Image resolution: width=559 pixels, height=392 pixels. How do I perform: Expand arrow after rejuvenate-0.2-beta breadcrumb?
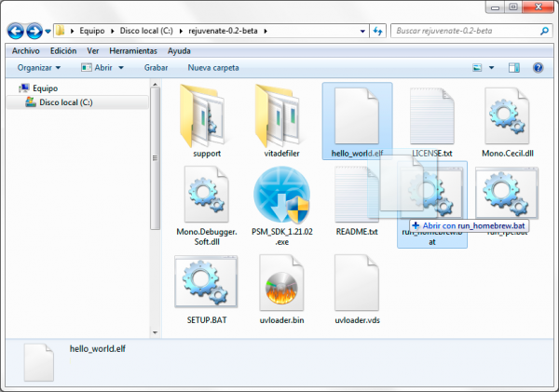pos(266,31)
